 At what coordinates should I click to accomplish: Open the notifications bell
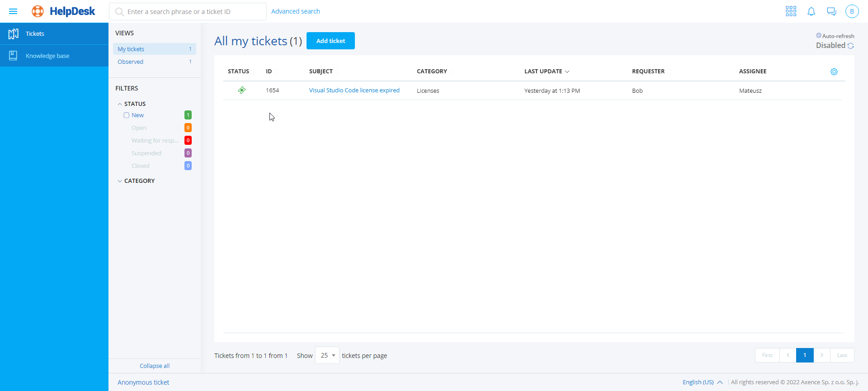pos(811,11)
